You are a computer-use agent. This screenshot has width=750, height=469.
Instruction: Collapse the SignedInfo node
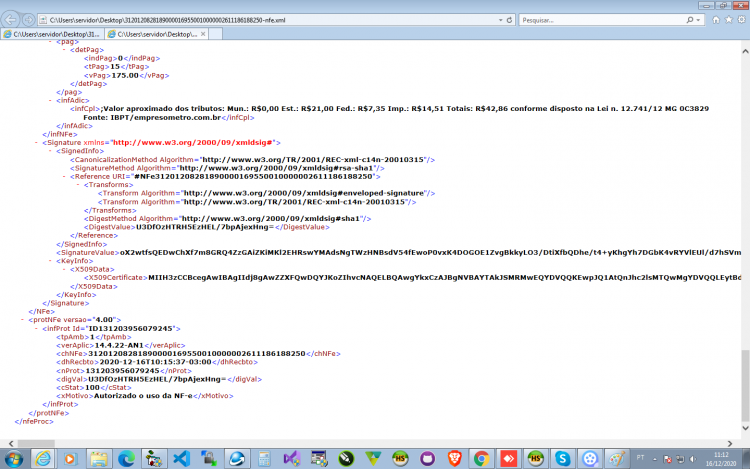[x=50, y=151]
